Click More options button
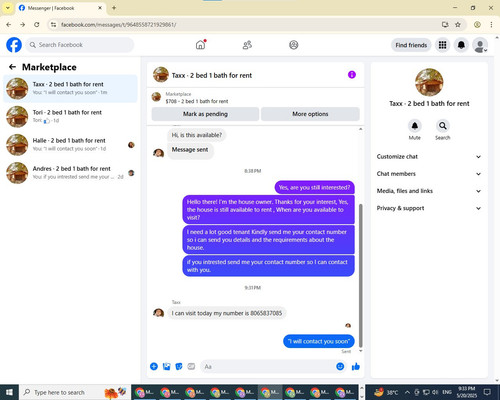Viewport: 500px width, 400px height. tap(310, 114)
